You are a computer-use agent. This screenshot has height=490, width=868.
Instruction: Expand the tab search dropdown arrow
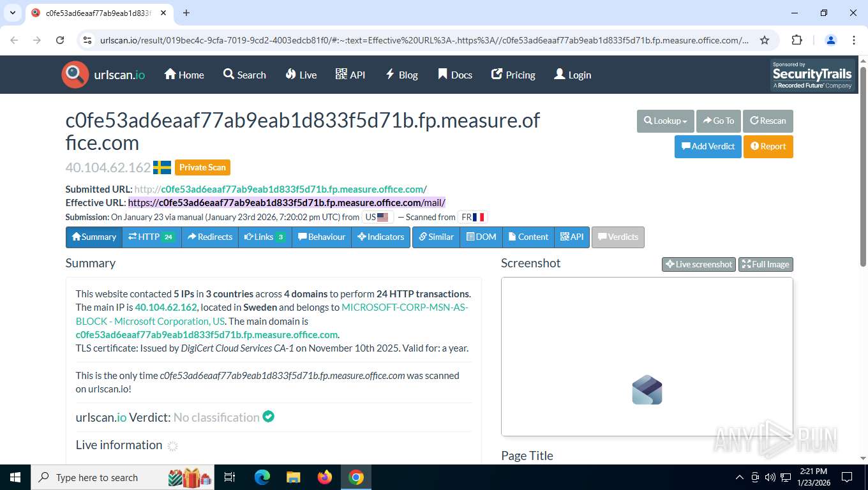click(12, 13)
